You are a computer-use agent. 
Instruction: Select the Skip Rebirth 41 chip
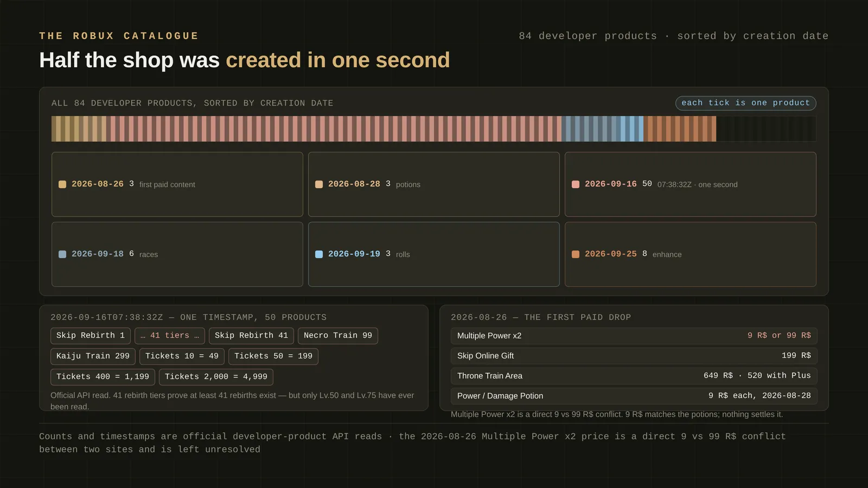coord(251,336)
